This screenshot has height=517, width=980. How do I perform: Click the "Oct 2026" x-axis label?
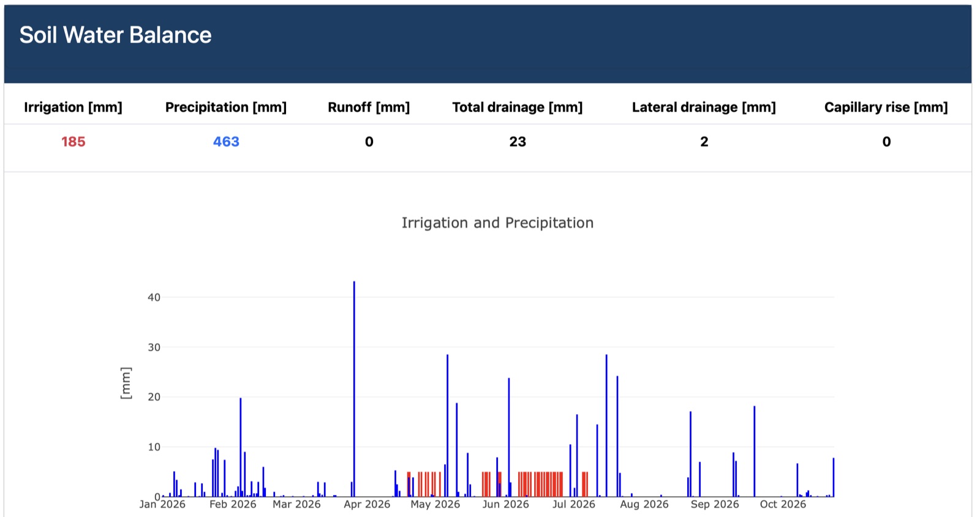click(x=783, y=504)
